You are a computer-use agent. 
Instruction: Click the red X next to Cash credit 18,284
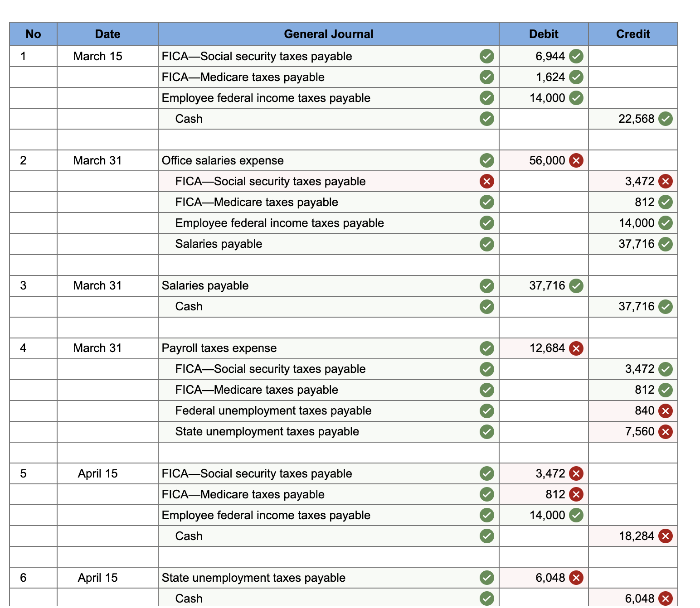coord(666,536)
